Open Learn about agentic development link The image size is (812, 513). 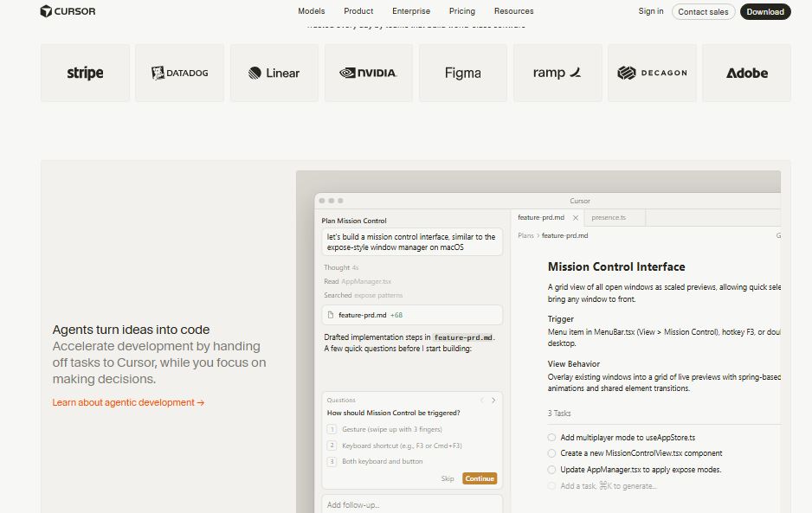pos(128,402)
